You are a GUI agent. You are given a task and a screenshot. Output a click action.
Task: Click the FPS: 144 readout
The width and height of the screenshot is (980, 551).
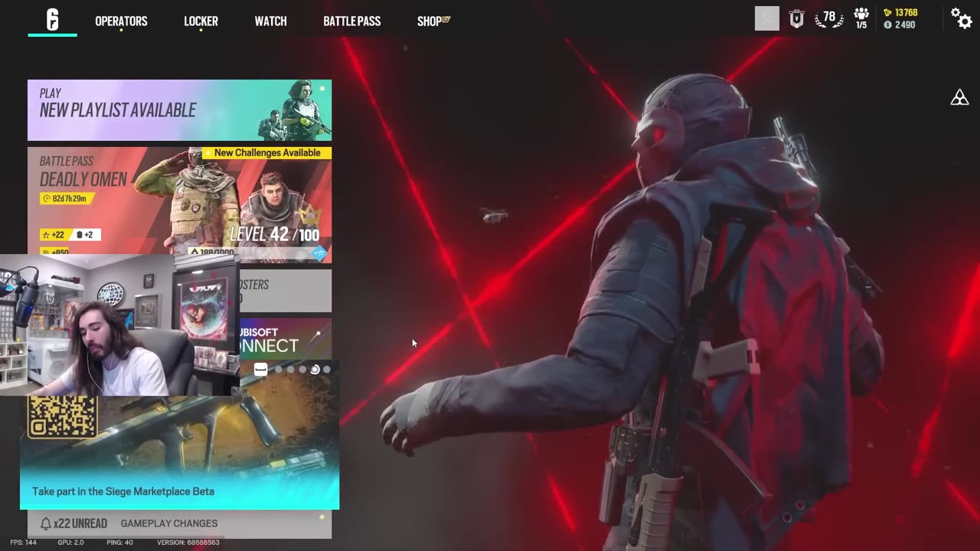[x=23, y=543]
